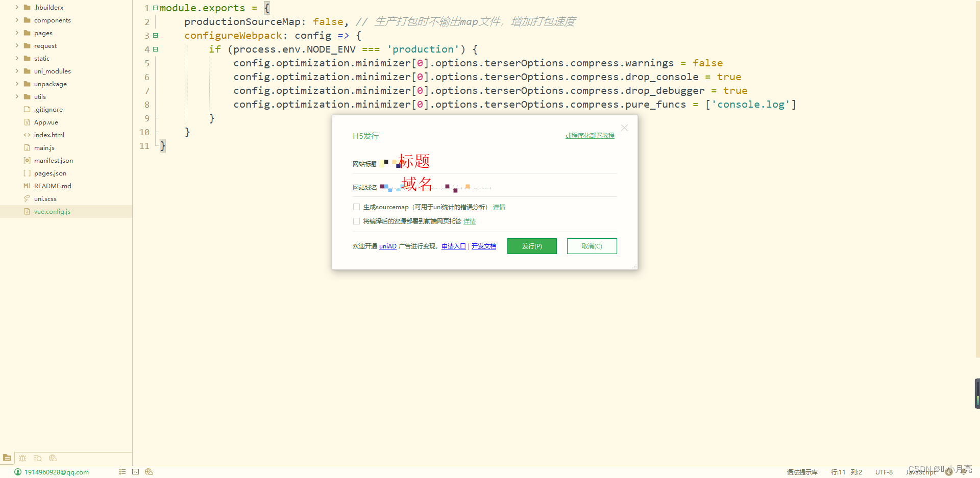Image resolution: width=980 pixels, height=478 pixels.
Task: Click 'console.log' string on line 8
Action: pos(751,104)
